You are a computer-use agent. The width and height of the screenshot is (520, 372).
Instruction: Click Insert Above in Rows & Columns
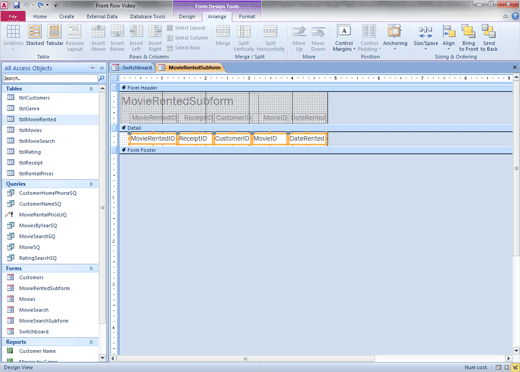98,38
